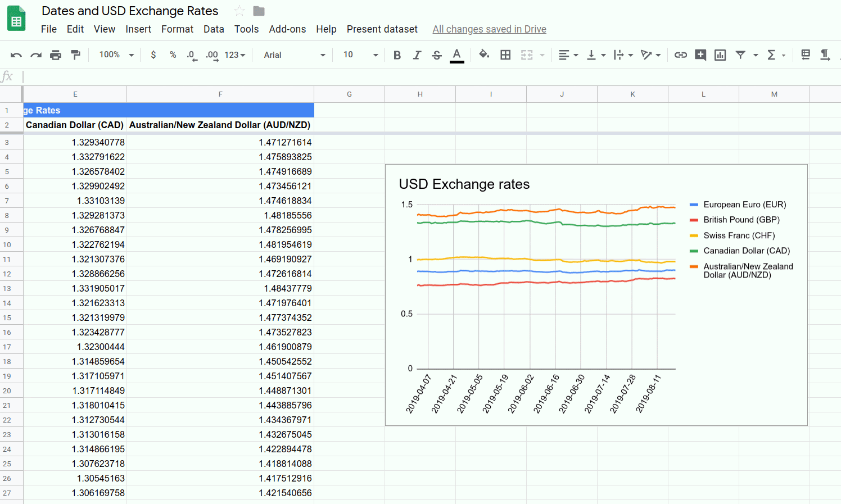Open the Add-ons menu
Screen dimensions: 841x504
click(287, 29)
